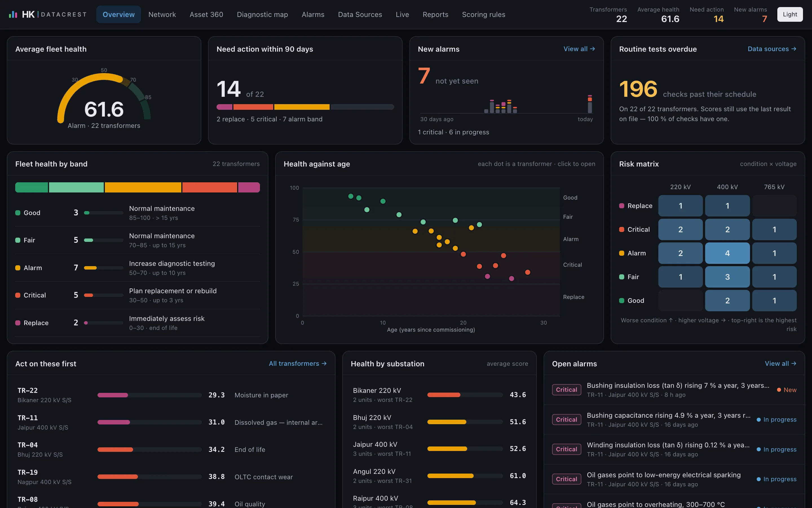The height and width of the screenshot is (508, 812).
Task: Click the Replace row Immediately assess risk
Action: (138, 323)
